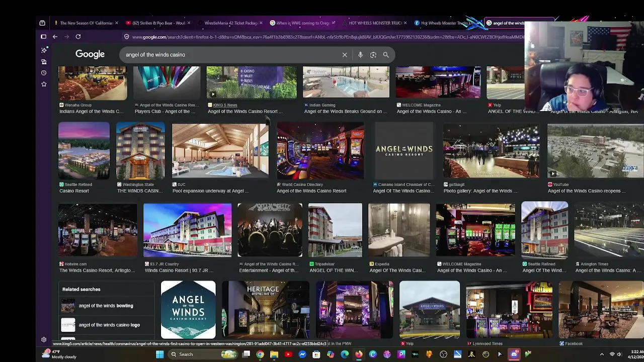Viewport: 644px width, 362px height.
Task: Open Microsoft Edge from the taskbar
Action: (345, 354)
